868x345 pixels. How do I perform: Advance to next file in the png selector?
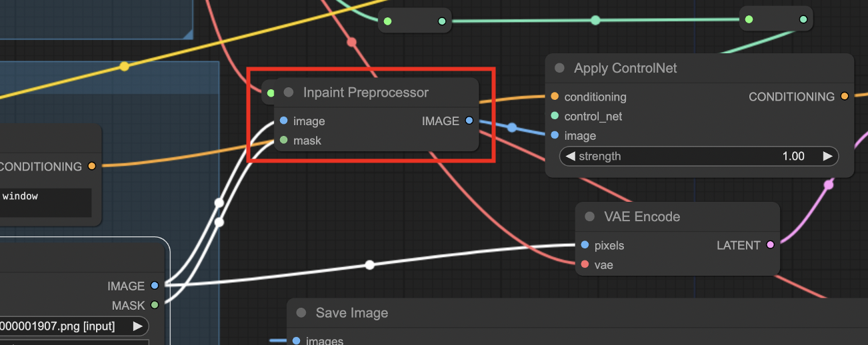click(137, 326)
